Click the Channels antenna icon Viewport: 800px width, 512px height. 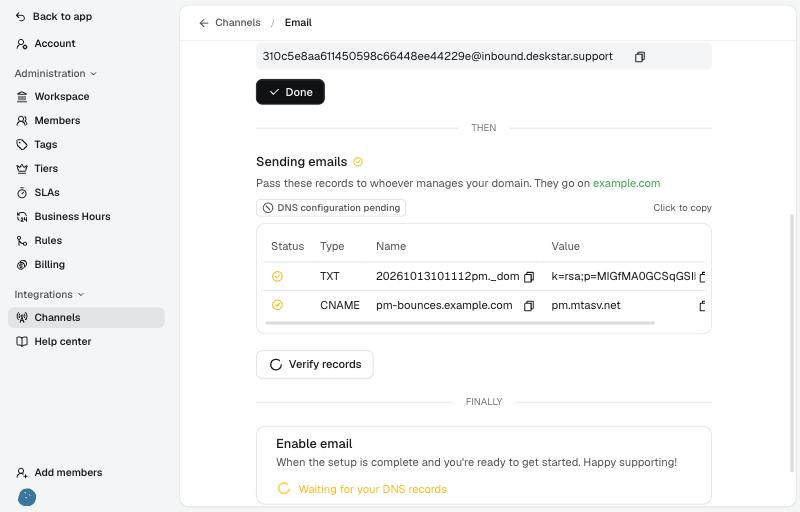(21, 317)
